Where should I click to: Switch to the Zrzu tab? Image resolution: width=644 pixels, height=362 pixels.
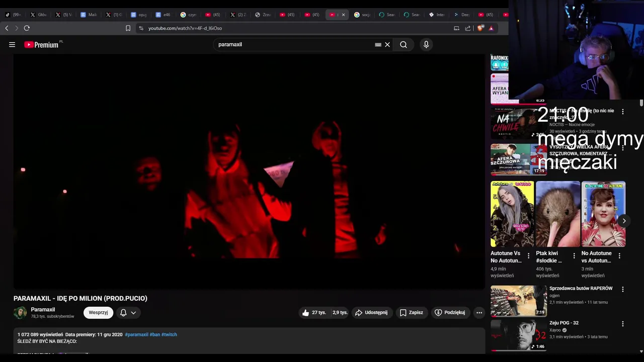point(263,15)
